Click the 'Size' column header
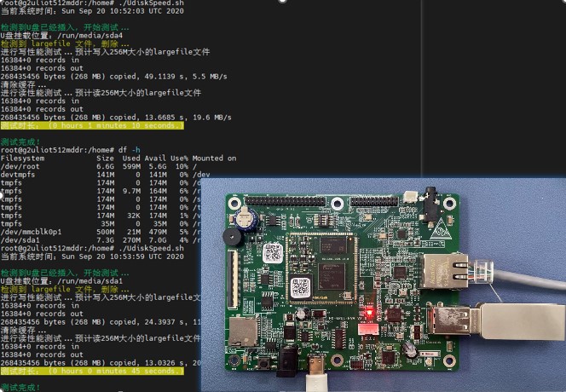 tap(106, 159)
